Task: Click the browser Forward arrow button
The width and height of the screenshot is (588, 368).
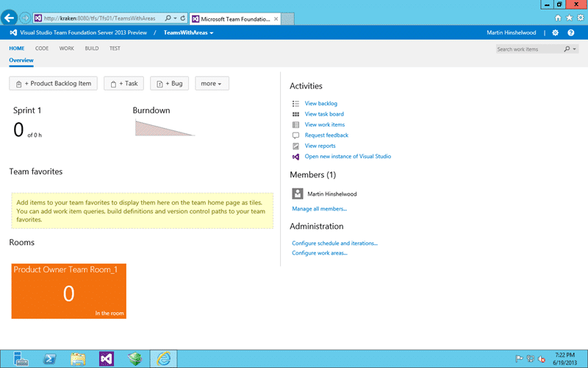Action: pyautogui.click(x=25, y=18)
